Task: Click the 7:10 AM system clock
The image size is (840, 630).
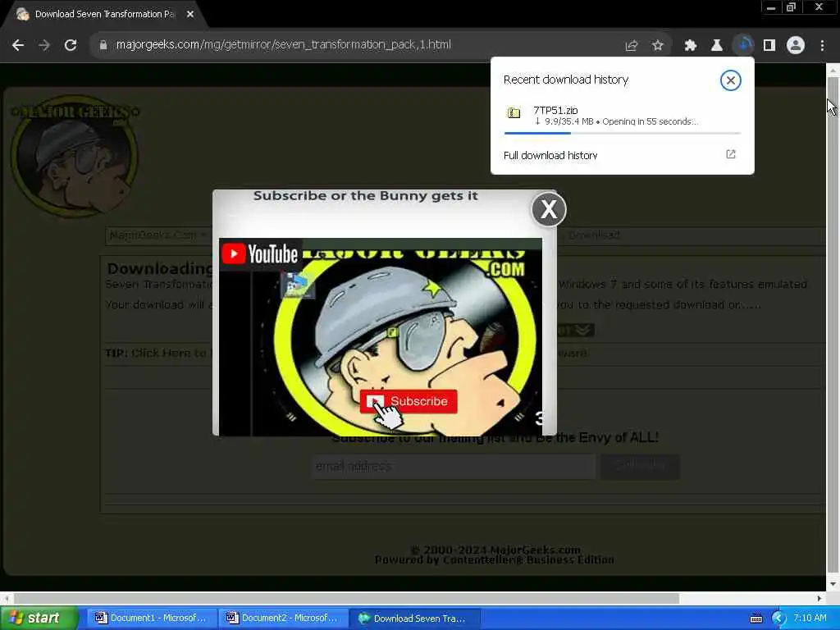Action: (x=810, y=619)
